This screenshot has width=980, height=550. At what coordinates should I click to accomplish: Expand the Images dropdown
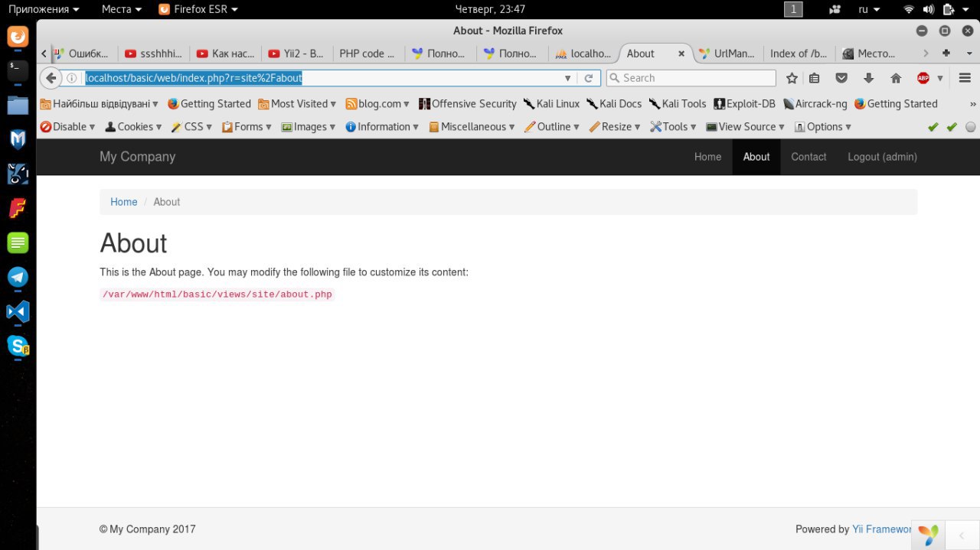309,127
